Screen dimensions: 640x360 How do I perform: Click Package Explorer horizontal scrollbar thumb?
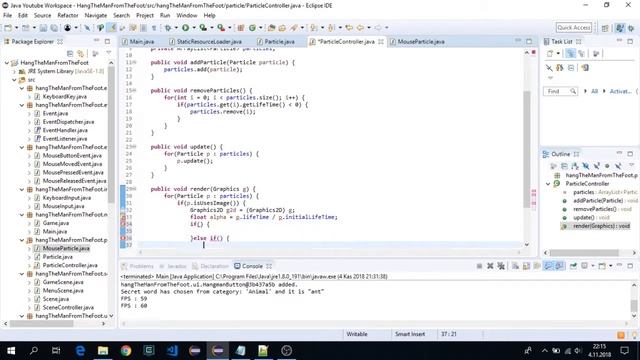click(41, 323)
